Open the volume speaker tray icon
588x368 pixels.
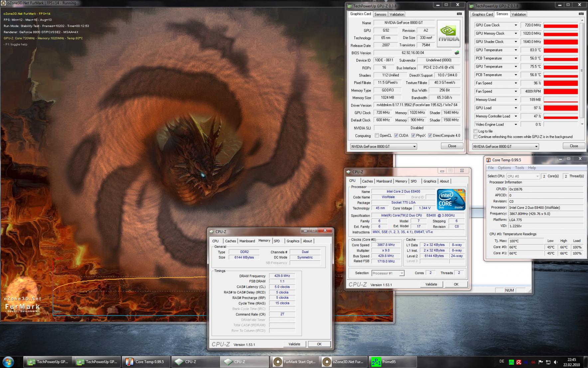point(555,362)
